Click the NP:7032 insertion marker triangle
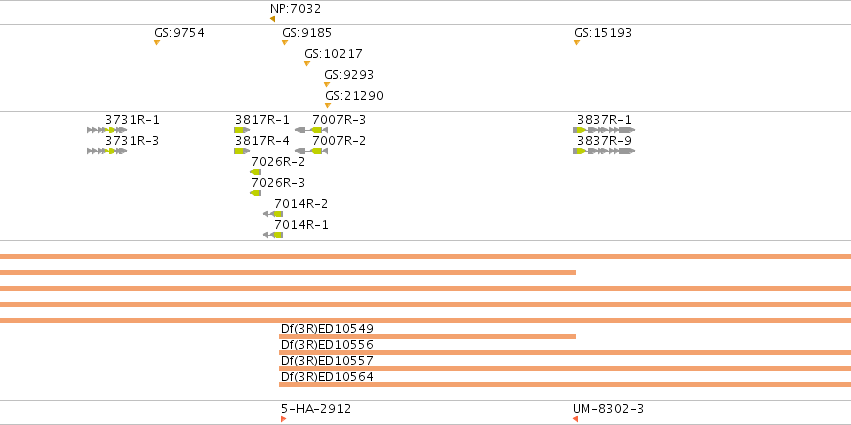The image size is (851, 425). tap(272, 19)
